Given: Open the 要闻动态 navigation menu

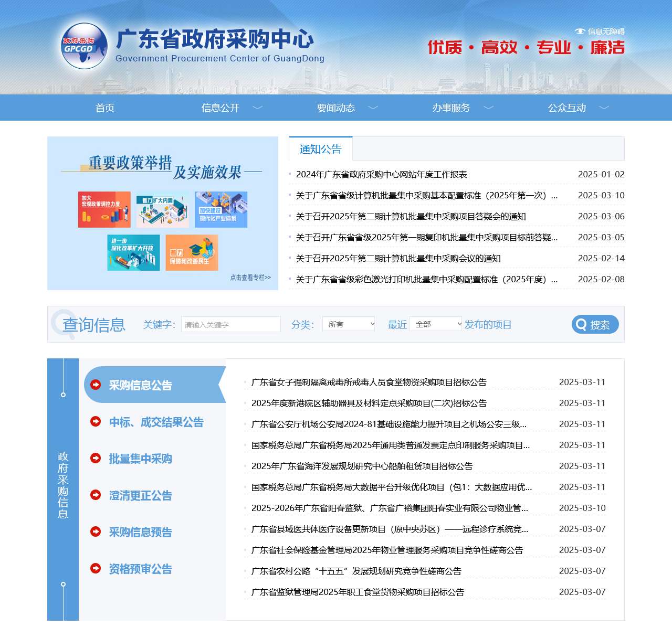Looking at the screenshot, I should (x=336, y=108).
